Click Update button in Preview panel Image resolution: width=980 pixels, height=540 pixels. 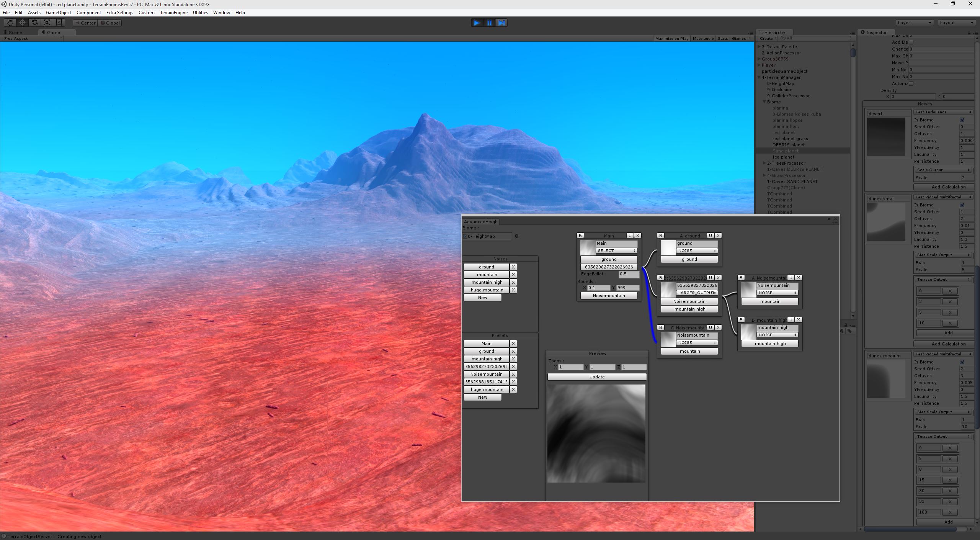596,376
